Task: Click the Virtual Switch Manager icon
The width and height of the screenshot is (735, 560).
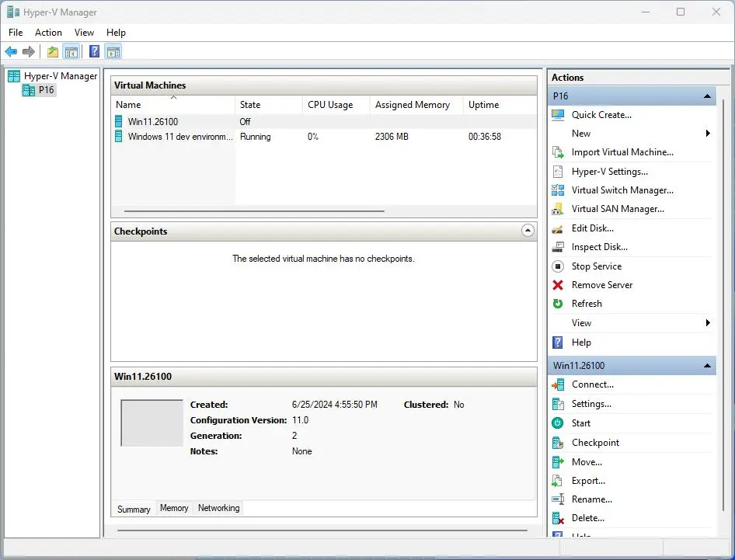Action: click(558, 190)
